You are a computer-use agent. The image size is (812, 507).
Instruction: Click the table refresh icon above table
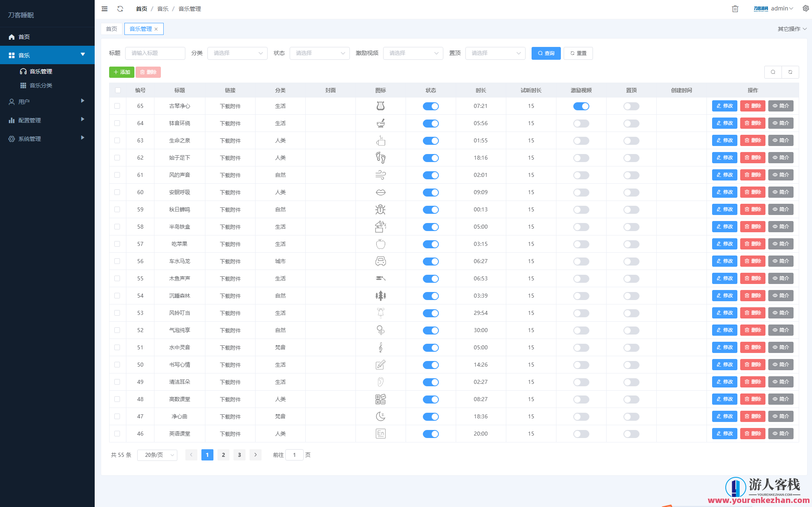[790, 72]
